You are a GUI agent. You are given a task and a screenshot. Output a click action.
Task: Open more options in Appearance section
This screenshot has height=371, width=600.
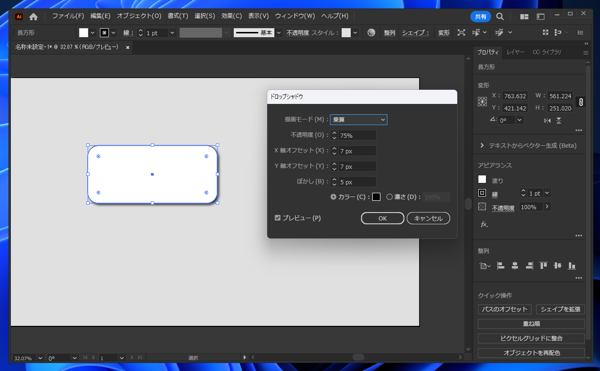(579, 236)
